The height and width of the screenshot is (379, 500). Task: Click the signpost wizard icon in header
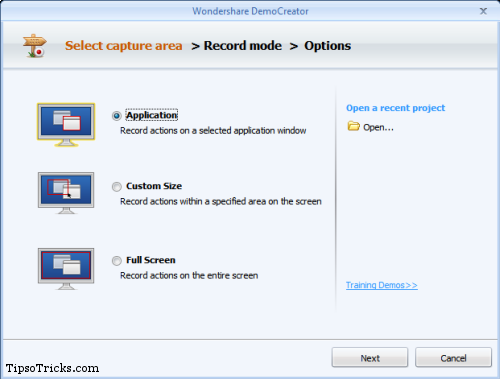(34, 46)
